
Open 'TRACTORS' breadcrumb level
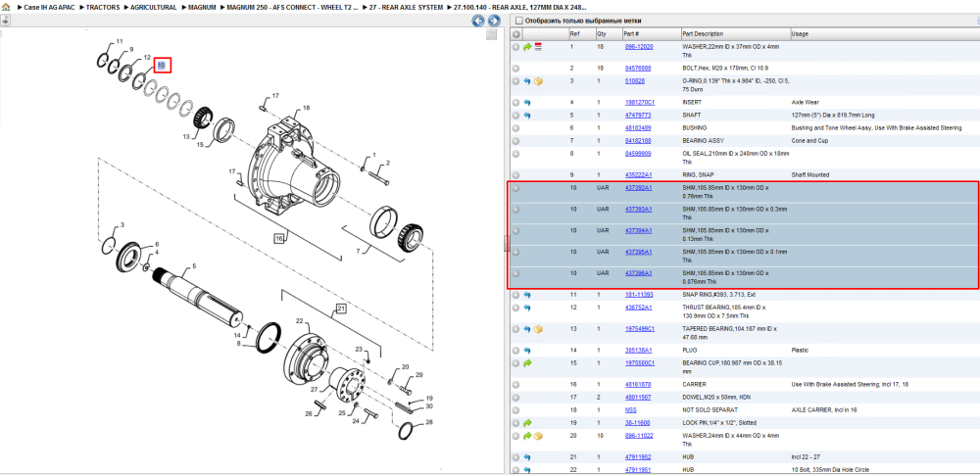pos(103,8)
